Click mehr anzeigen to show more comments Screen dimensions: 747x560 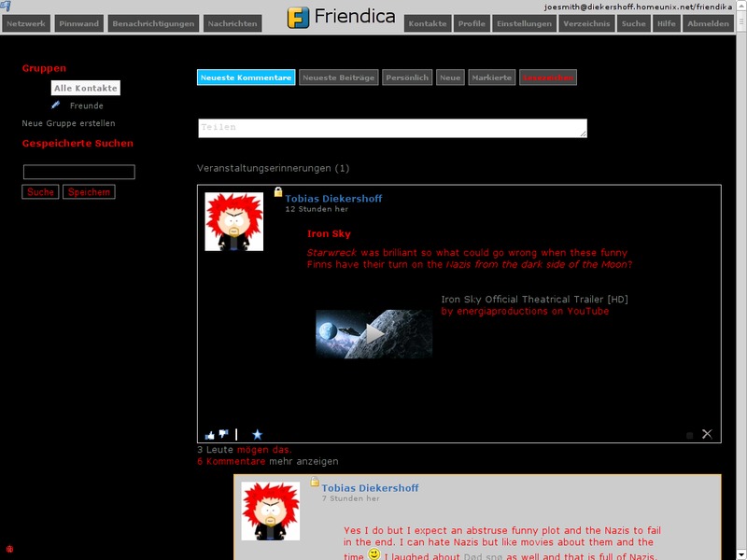coord(304,461)
